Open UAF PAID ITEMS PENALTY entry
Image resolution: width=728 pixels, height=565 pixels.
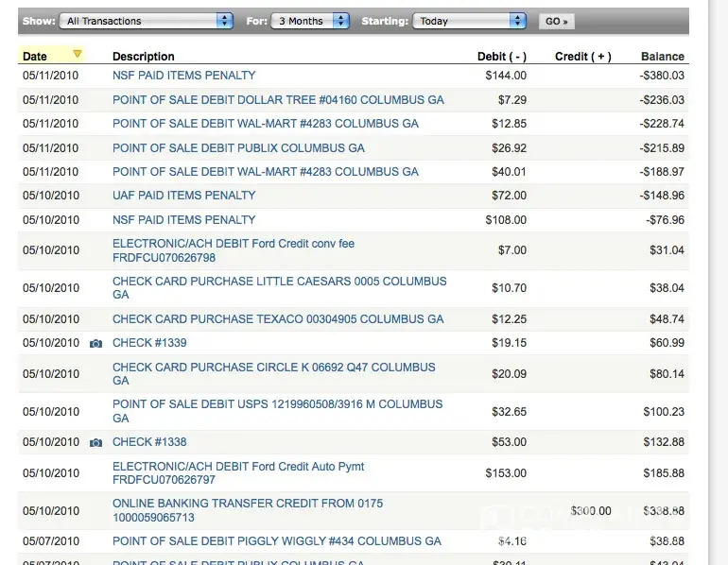[183, 196]
